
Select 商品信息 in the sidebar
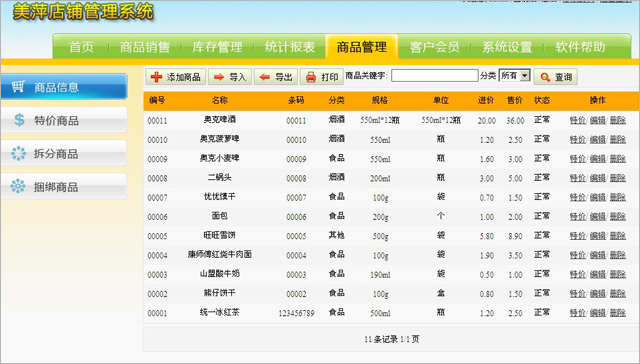[64, 87]
